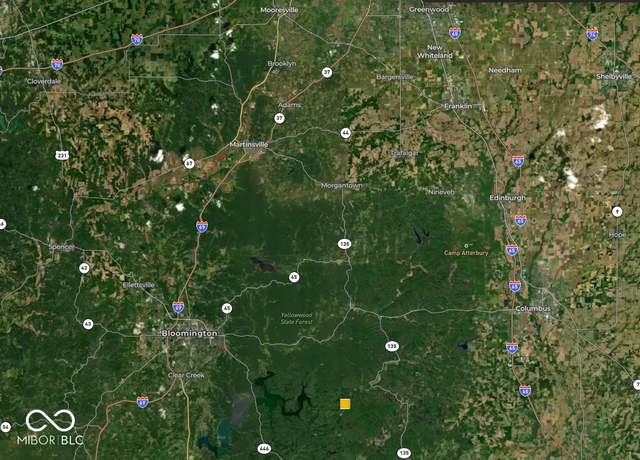Screen dimensions: 640x460
Task: Click the State Road 67 route marker
Action: [x=189, y=164]
